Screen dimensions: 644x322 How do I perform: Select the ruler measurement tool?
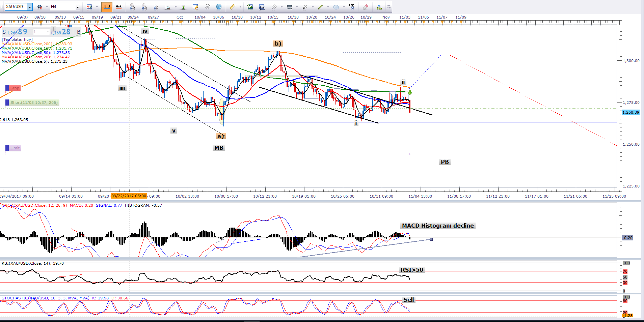pyautogui.click(x=233, y=7)
